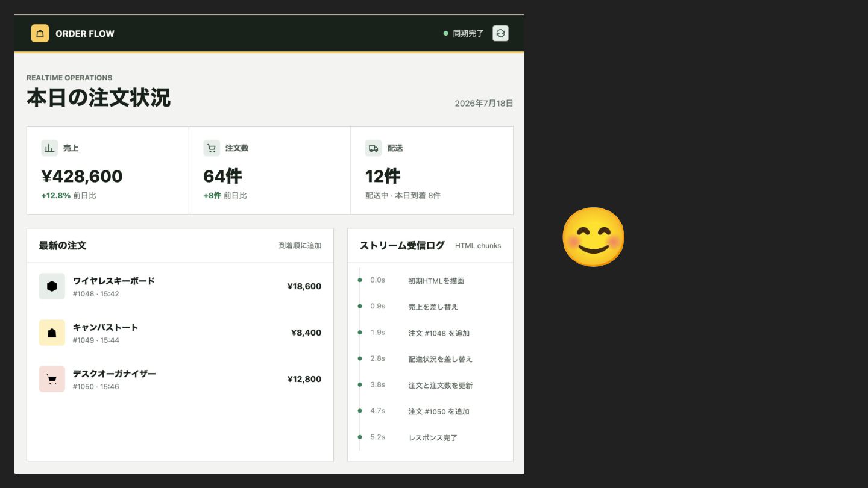Select the キャンバストート order name
This screenshot has height=488, width=868.
[x=105, y=327]
